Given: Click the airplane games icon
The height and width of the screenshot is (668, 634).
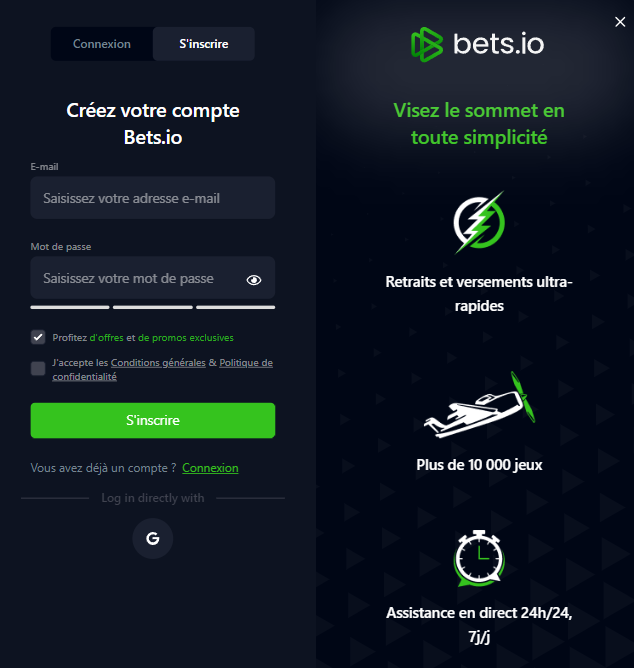Looking at the screenshot, I should [x=479, y=405].
